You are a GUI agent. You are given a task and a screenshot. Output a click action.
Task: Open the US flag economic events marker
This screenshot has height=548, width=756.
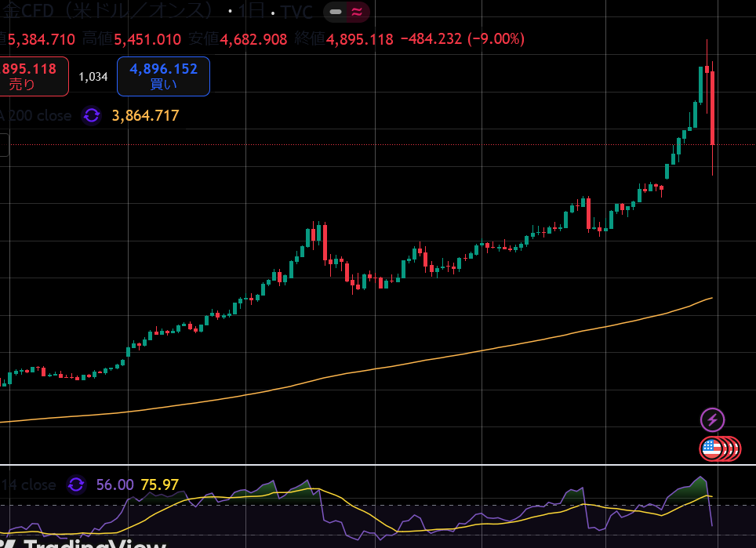click(711, 448)
